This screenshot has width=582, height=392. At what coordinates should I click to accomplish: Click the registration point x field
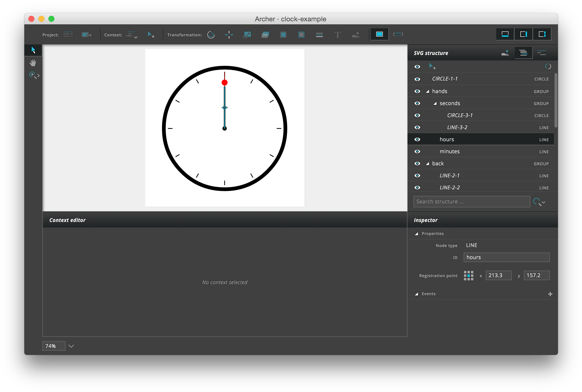(x=498, y=275)
